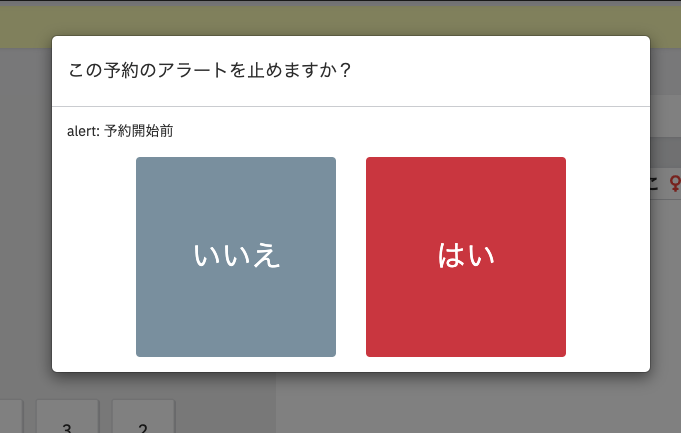Click white dialog area right of はい
This screenshot has width=681, height=433.
pyautogui.click(x=607, y=256)
